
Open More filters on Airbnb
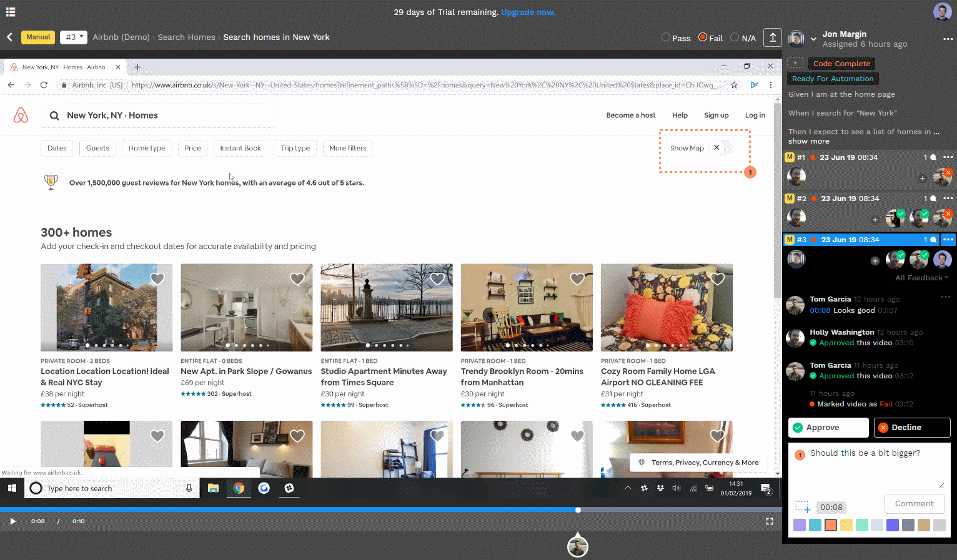tap(348, 148)
